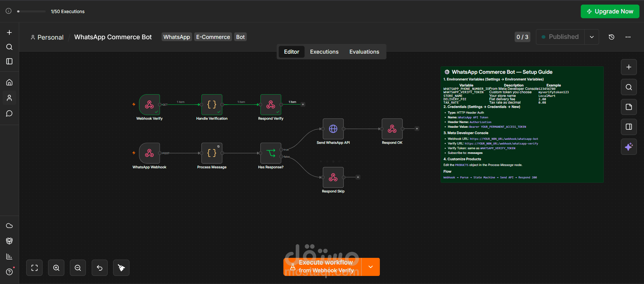644x284 pixels.
Task: Select the Send WhatsApp API node
Action: [x=333, y=129]
